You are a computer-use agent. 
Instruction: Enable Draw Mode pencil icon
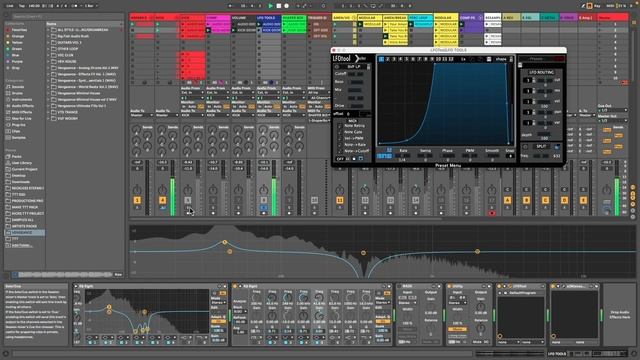click(583, 6)
